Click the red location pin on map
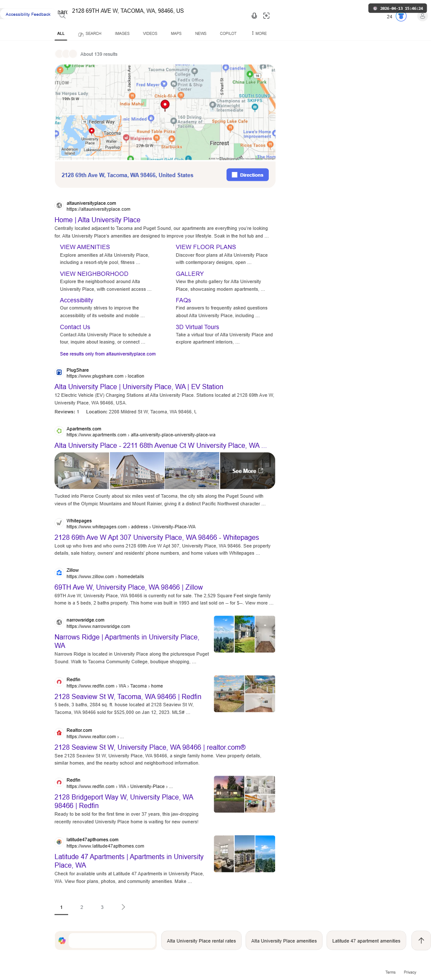 [x=165, y=105]
